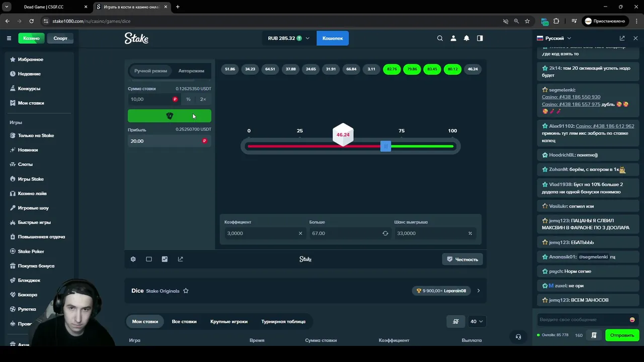This screenshot has height=362, width=644.
Task: Toggle theater mode square icon
Action: [x=149, y=259]
